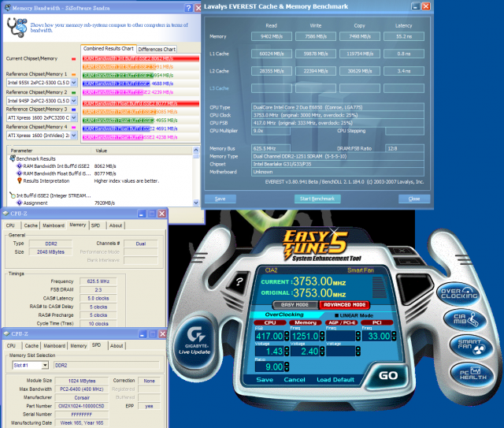Switch to Differences Chart tab
The width and height of the screenshot is (504, 428).
point(157,49)
